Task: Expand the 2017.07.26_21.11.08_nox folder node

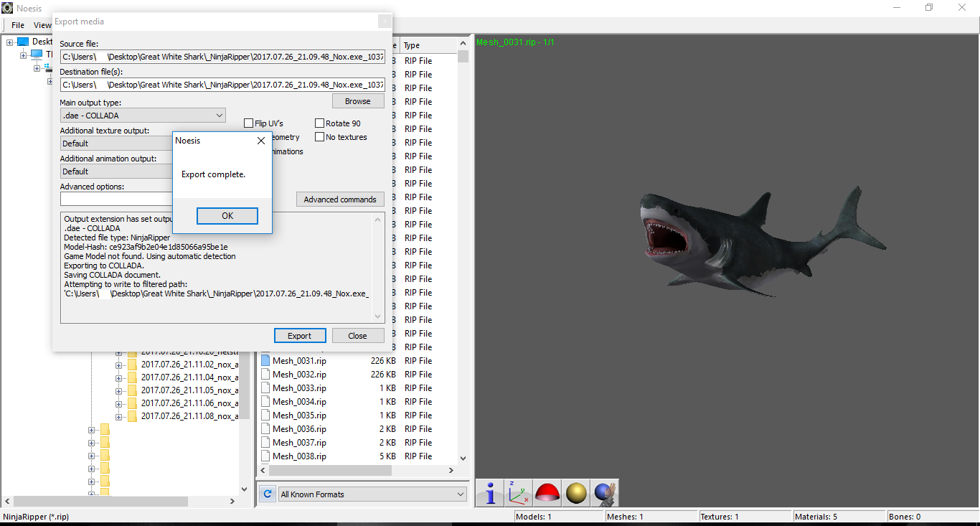Action: pyautogui.click(x=119, y=416)
